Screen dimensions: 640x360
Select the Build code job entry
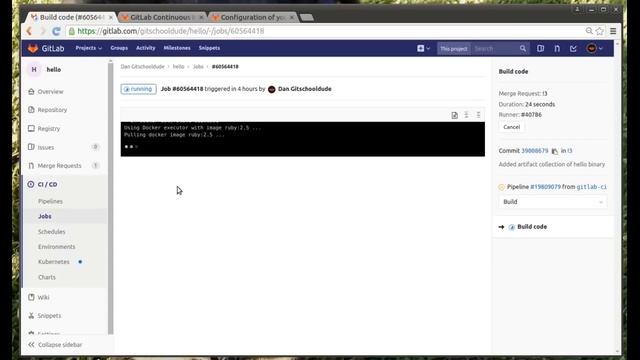[x=532, y=227]
